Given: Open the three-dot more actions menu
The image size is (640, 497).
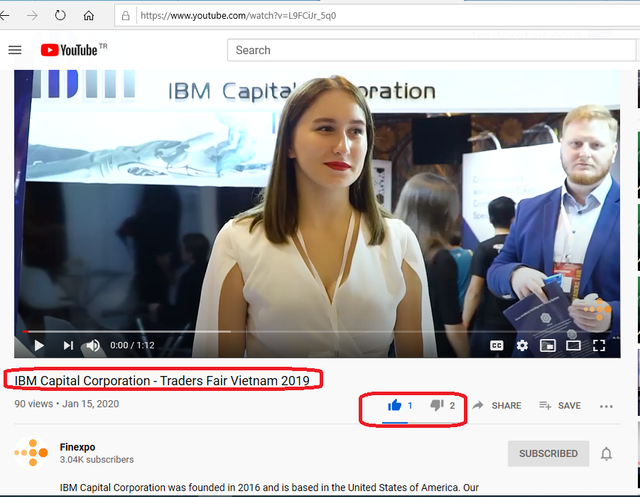Looking at the screenshot, I should click(x=606, y=406).
